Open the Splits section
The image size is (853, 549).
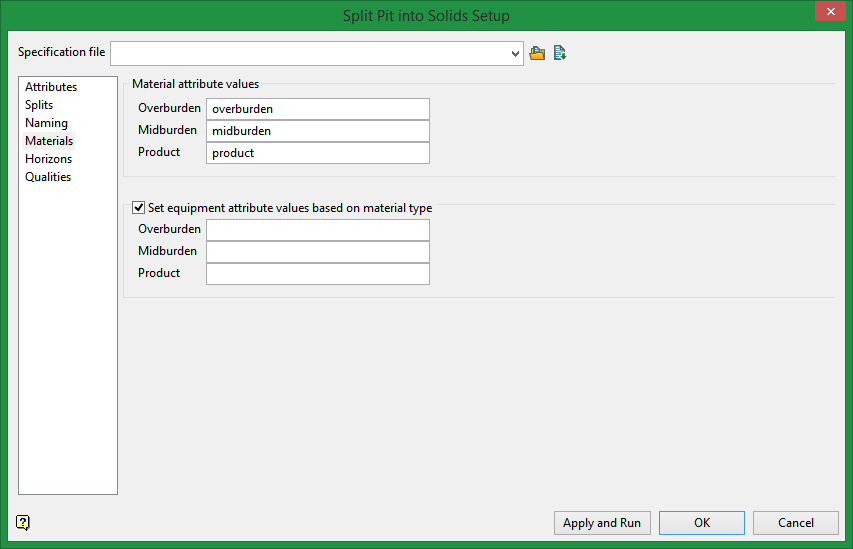[x=39, y=105]
